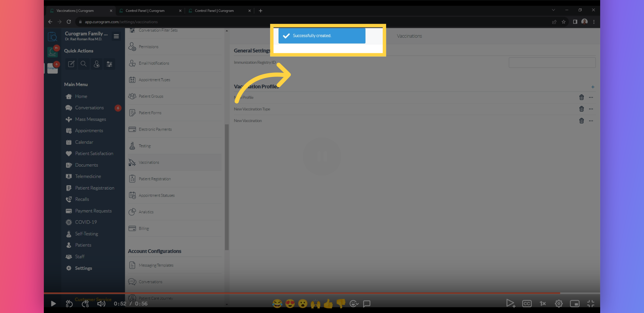
Task: React with surprised emoji
Action: pyautogui.click(x=303, y=304)
